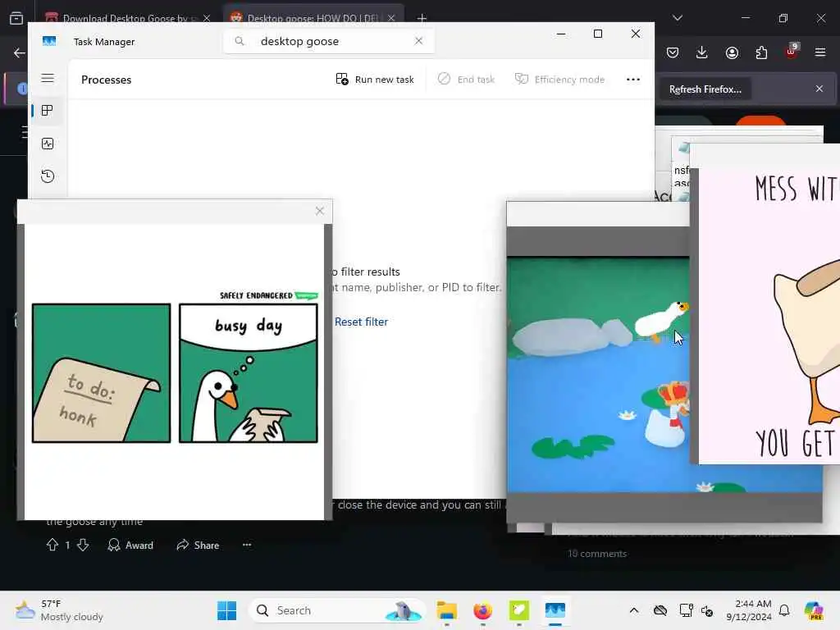The width and height of the screenshot is (840, 630).
Task: Open clock showing 2:44 AM
Action: [x=749, y=610]
